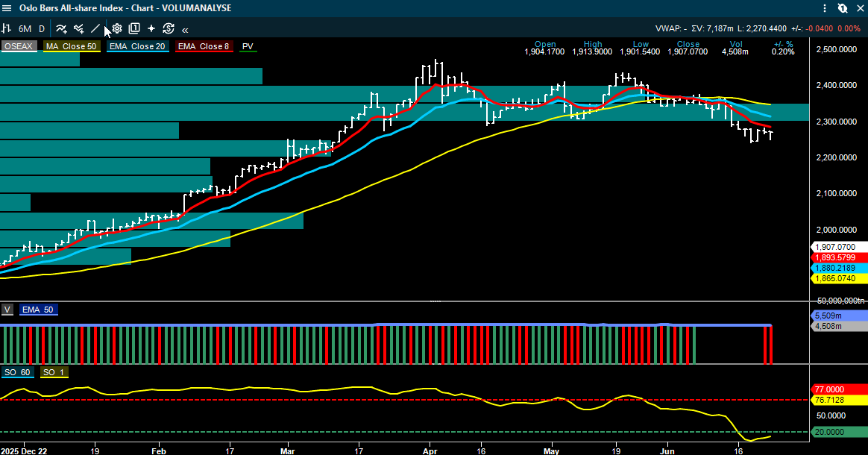Click the 0.20% change value
The width and height of the screenshot is (868, 455).
[x=783, y=51]
